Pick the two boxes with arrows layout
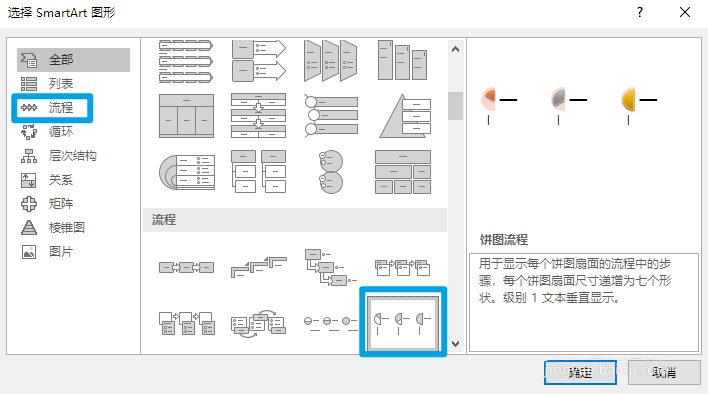This screenshot has height=394, width=708. tap(258, 61)
